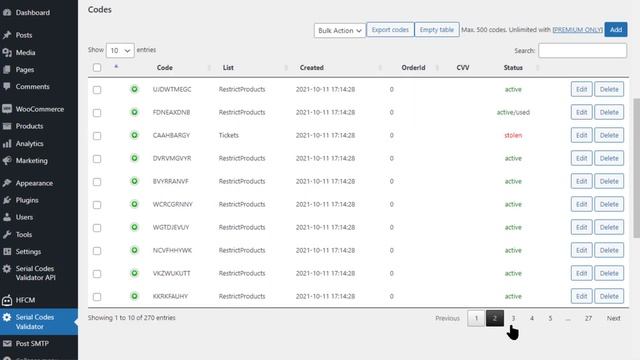The image size is (640, 360).
Task: Check the checkbox for code FDNEAXDNB
Action: click(97, 113)
